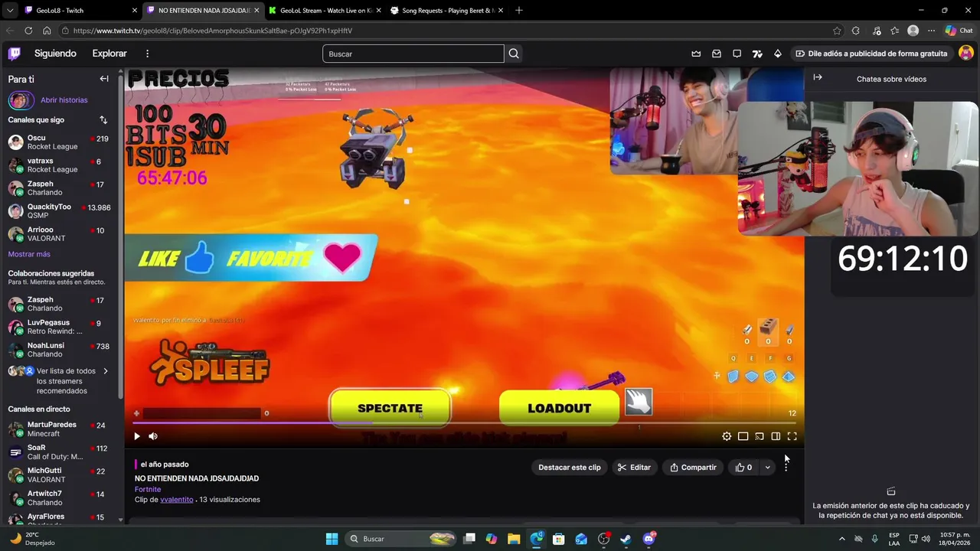Refresh the browser page

tap(28, 31)
